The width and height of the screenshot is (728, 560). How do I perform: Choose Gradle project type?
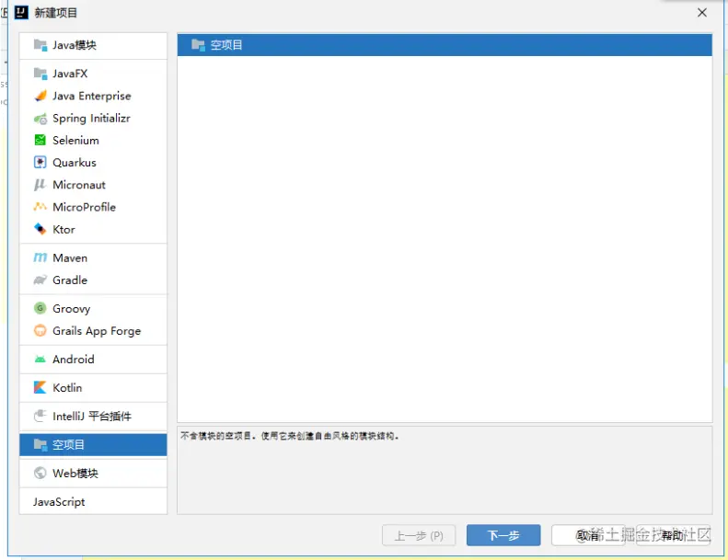pos(93,280)
